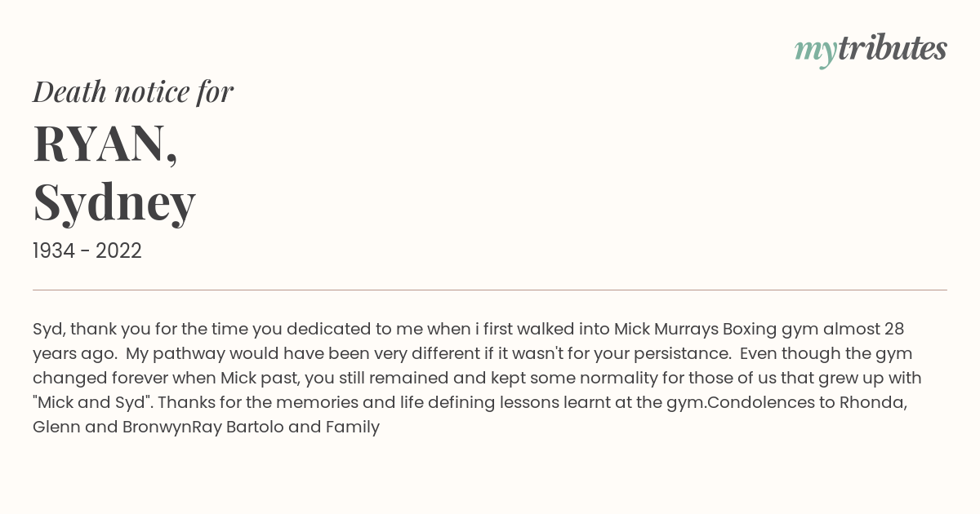Screen dimensions: 980x514
Task: Click the "Death notice for" heading
Action: [x=133, y=92]
